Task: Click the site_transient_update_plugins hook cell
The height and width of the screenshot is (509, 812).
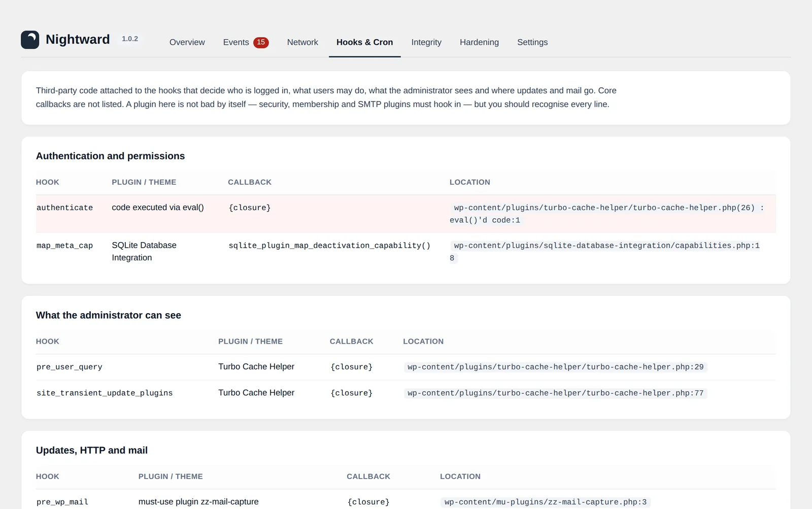Action: 105,393
